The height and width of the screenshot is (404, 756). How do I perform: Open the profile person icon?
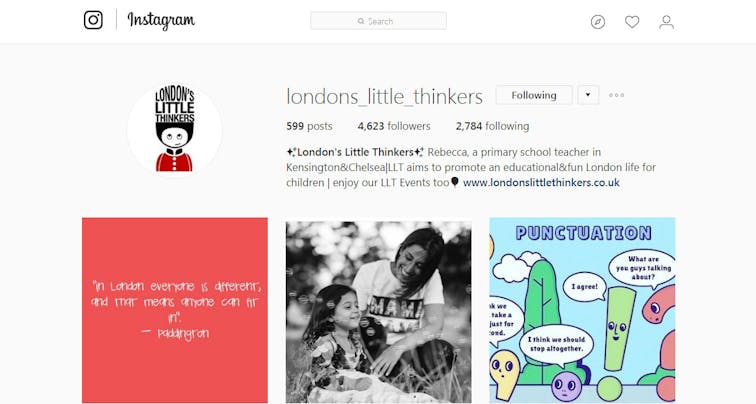pyautogui.click(x=666, y=22)
